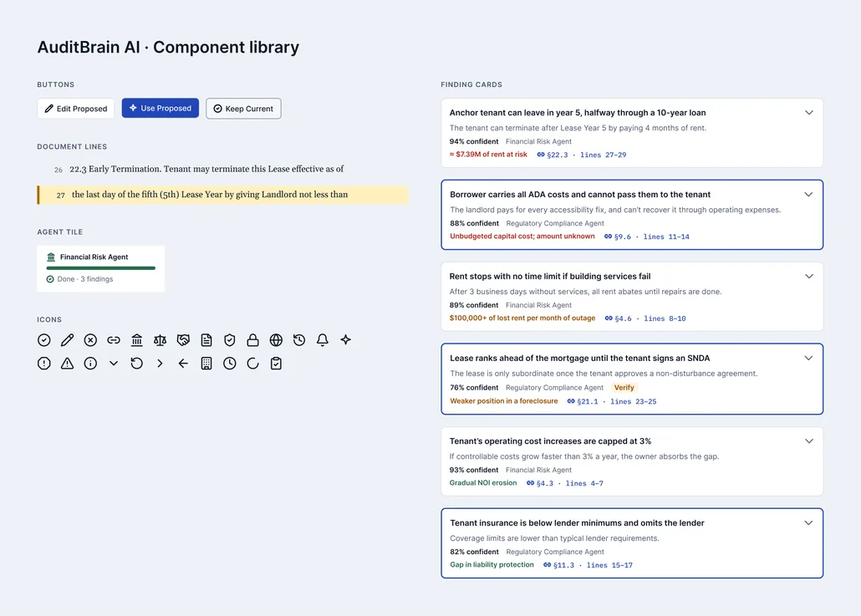Click 'Regulatory Compliance Agent' on the ADA card
861x616 pixels.
pos(554,223)
